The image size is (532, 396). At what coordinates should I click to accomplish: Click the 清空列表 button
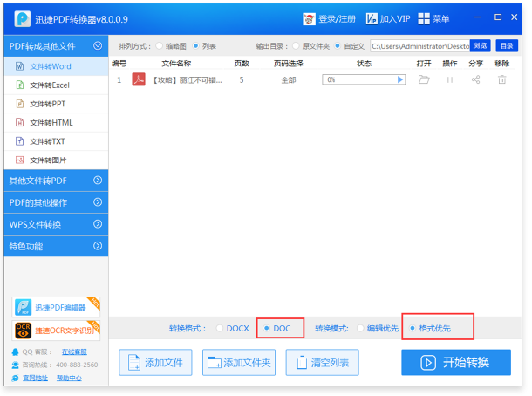(x=323, y=362)
